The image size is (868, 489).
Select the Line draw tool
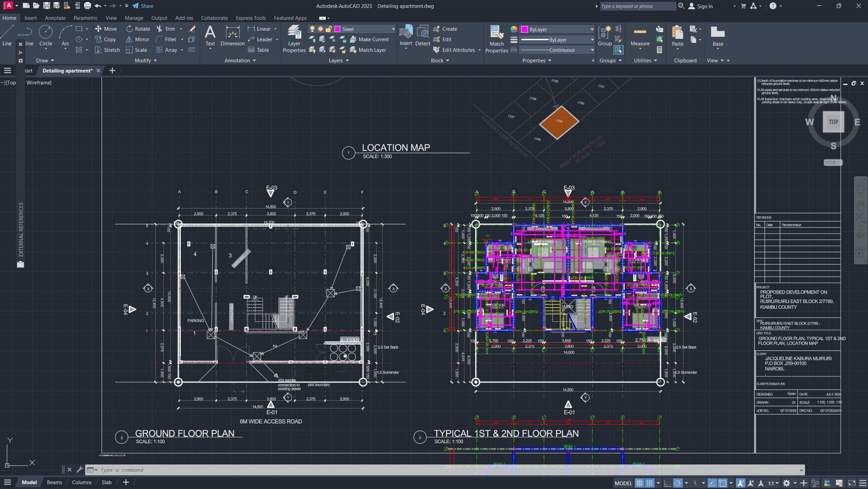pos(7,35)
